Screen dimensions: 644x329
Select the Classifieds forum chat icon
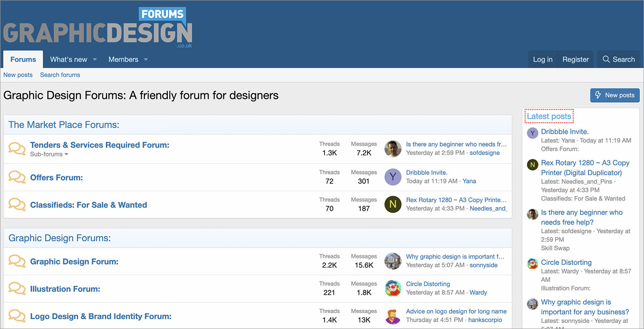(x=17, y=204)
